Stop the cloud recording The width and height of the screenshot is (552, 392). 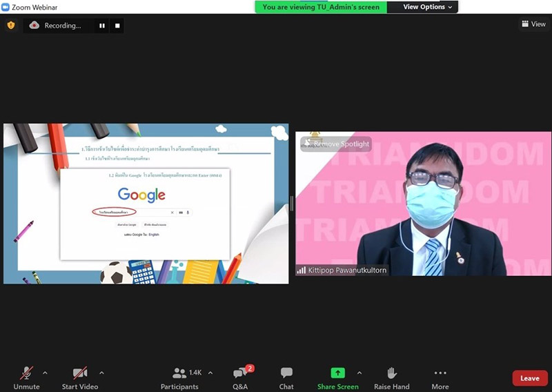coord(117,26)
